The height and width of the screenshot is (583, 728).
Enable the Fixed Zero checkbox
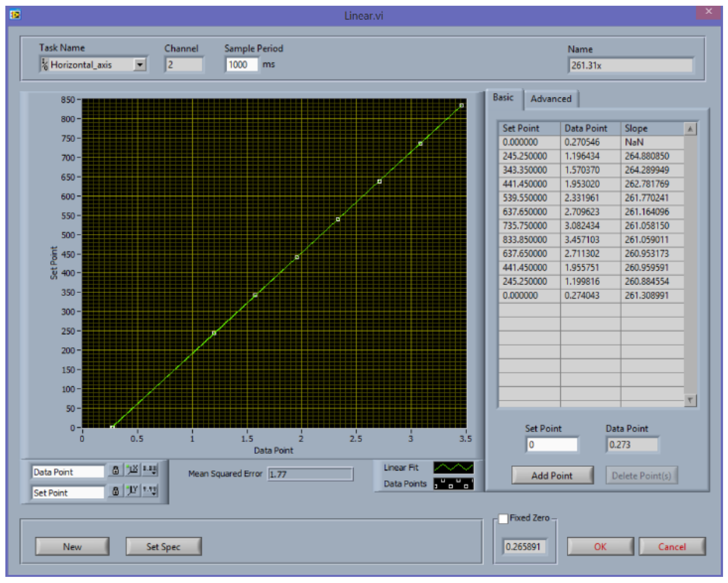point(503,518)
